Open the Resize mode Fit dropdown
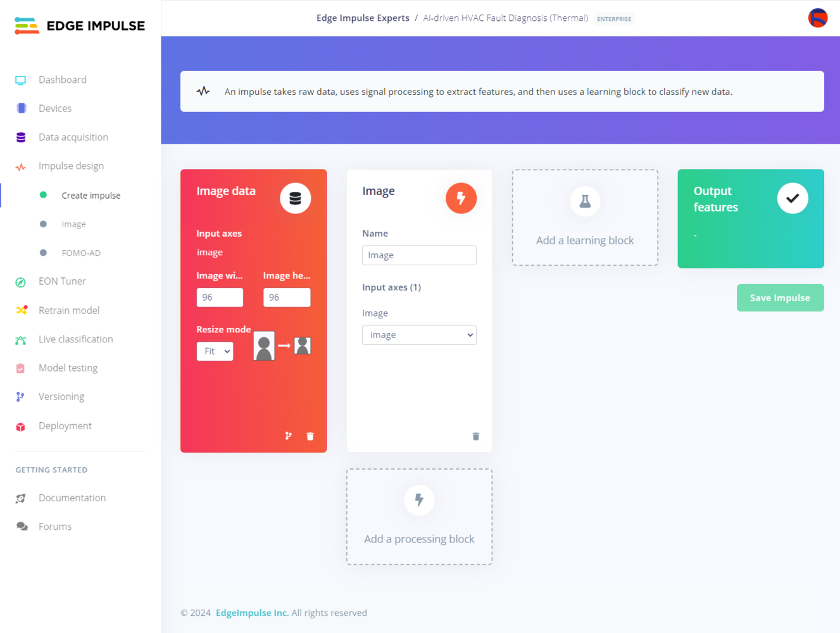 point(215,351)
